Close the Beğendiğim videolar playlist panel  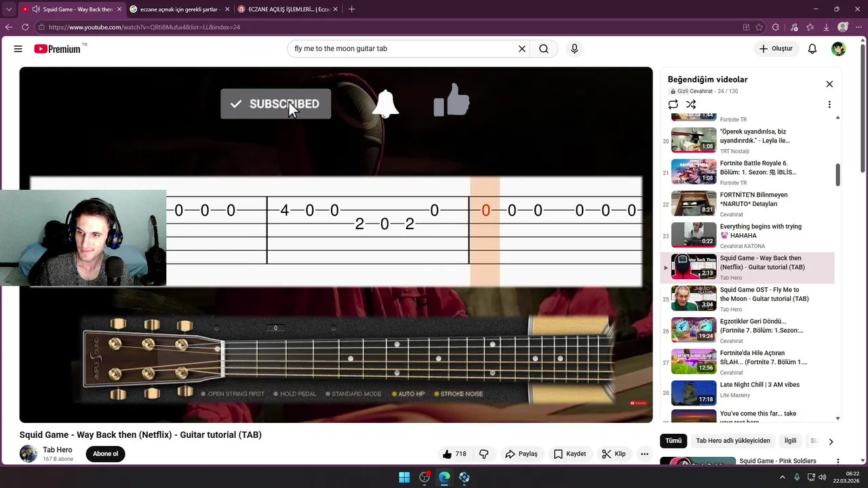(x=829, y=84)
